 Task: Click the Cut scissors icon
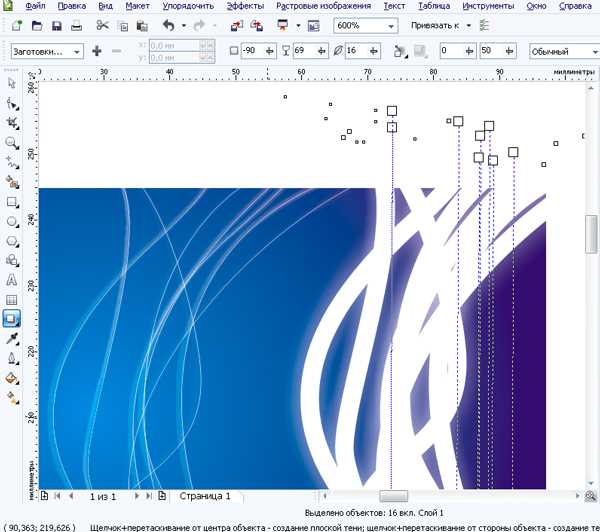click(x=102, y=26)
